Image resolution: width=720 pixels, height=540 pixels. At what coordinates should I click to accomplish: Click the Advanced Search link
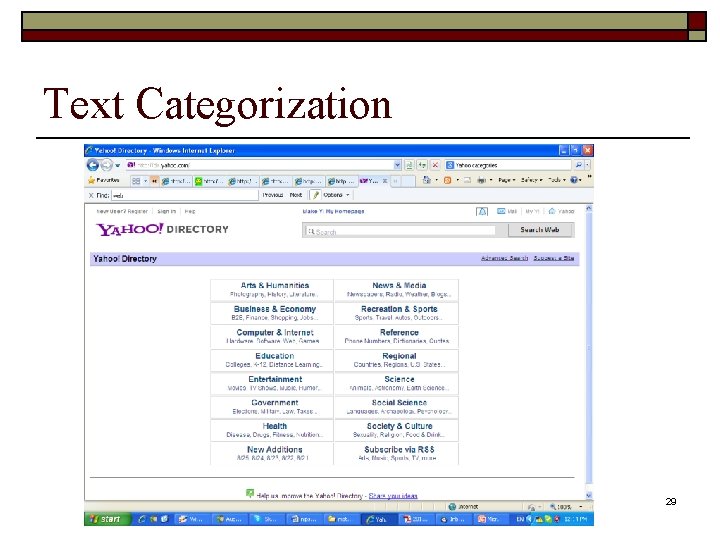point(504,259)
